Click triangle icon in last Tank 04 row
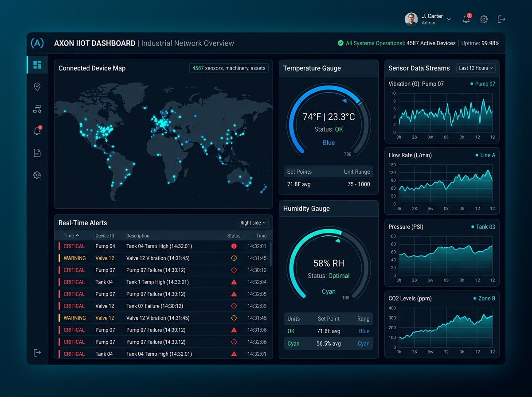This screenshot has width=532, height=397. pos(234,354)
